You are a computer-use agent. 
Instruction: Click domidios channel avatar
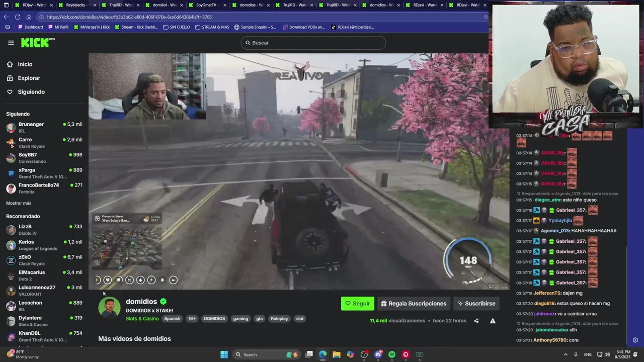pyautogui.click(x=109, y=307)
